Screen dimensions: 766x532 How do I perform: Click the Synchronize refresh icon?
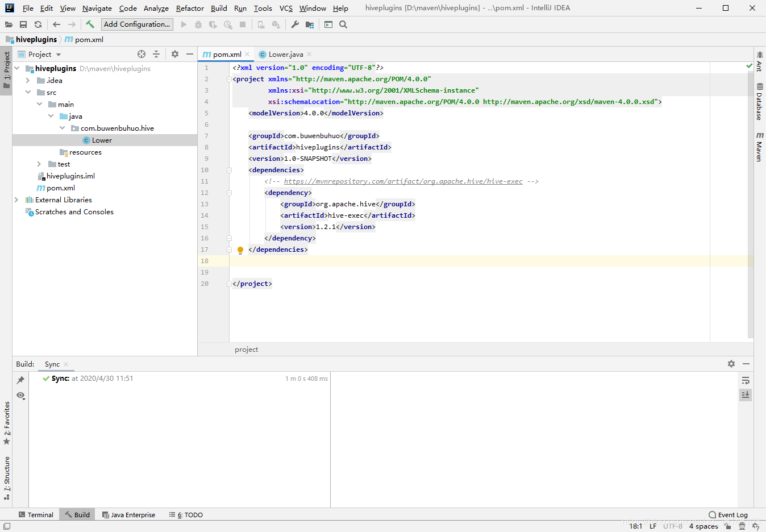(x=38, y=24)
